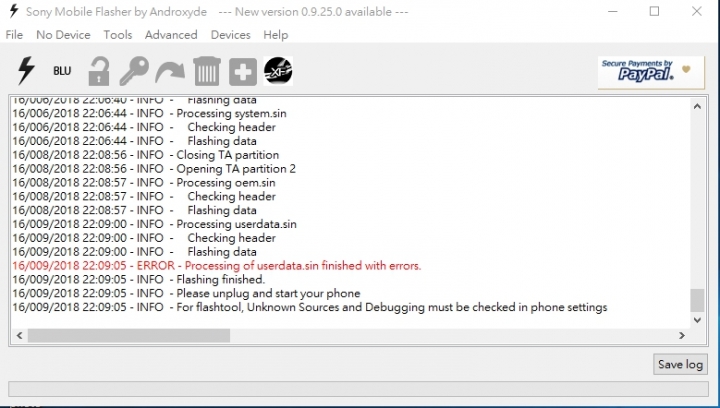The height and width of the screenshot is (408, 720).
Task: Maximize the Sony Mobile Flasher window
Action: pyautogui.click(x=654, y=11)
